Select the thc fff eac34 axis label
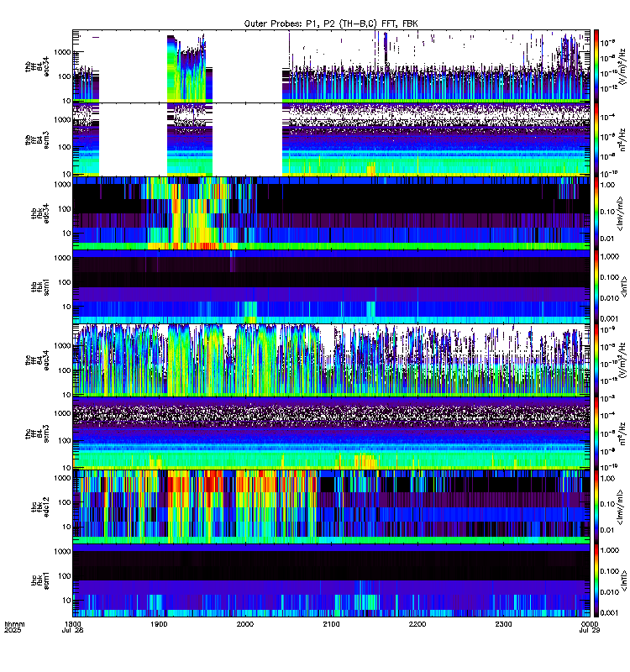This screenshot has width=630, height=672. tap(37, 360)
